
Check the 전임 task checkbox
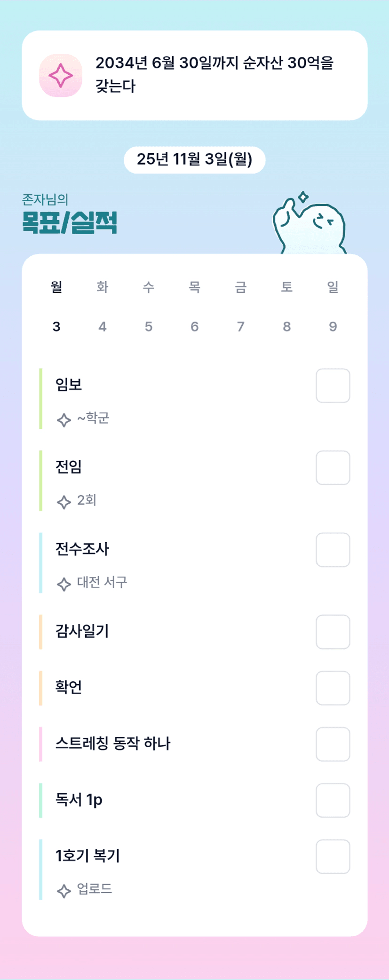pyautogui.click(x=333, y=468)
